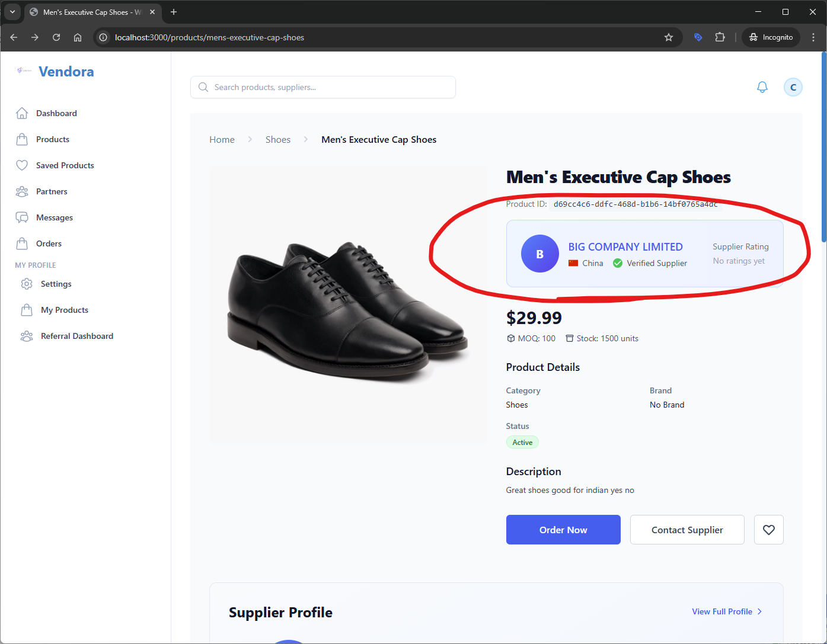Viewport: 827px width, 644px height.
Task: Open Settings under My Profile
Action: click(x=56, y=284)
